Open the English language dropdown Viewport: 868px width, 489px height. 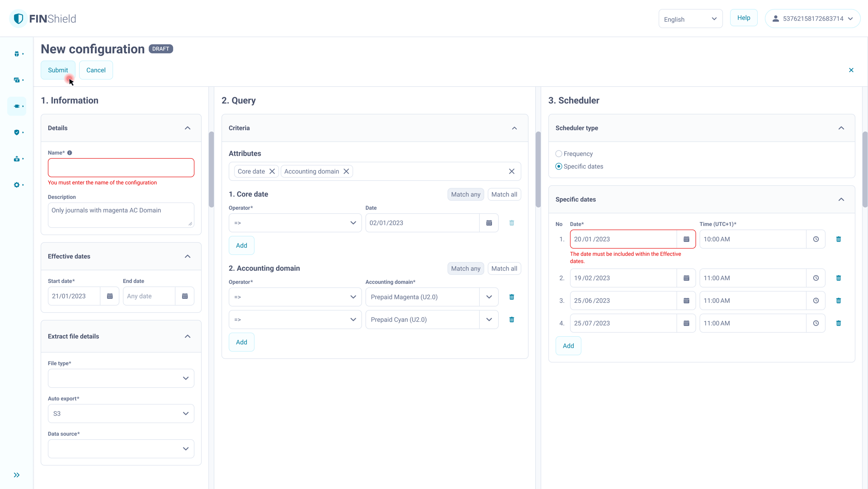(x=690, y=19)
